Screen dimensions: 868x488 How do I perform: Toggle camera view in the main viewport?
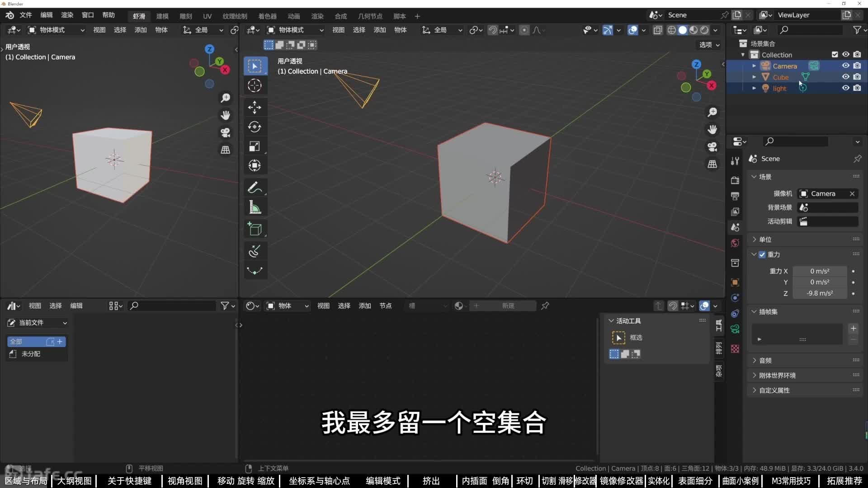[x=712, y=147]
